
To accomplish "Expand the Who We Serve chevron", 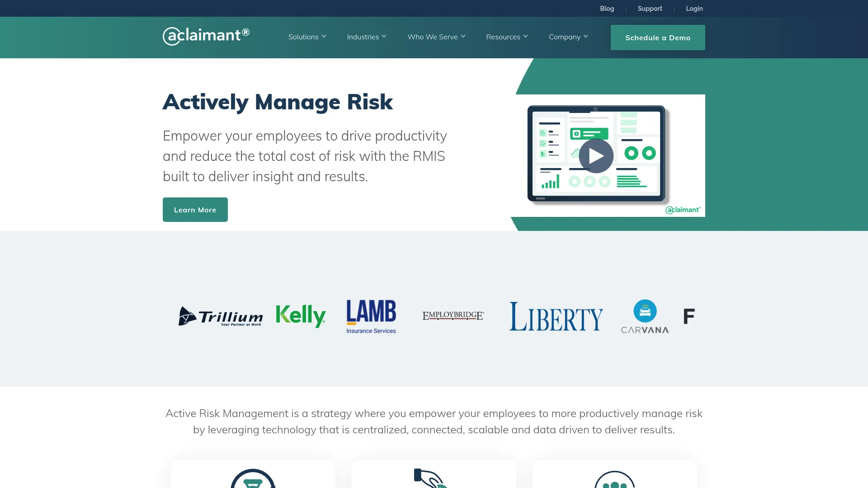I will [x=463, y=37].
